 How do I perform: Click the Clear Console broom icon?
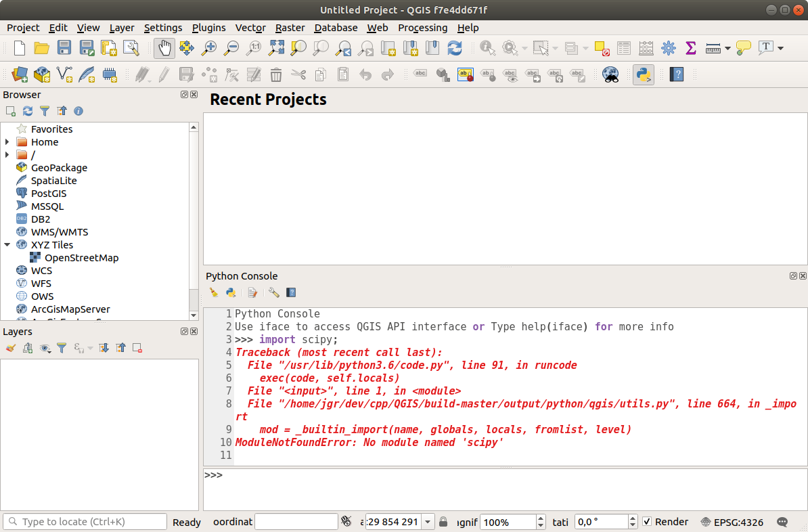214,293
